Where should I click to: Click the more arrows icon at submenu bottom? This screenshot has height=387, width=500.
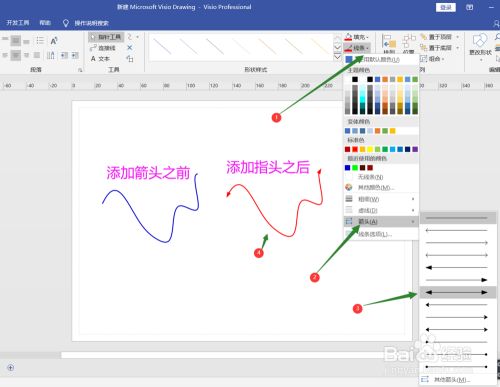pyautogui.click(x=425, y=379)
